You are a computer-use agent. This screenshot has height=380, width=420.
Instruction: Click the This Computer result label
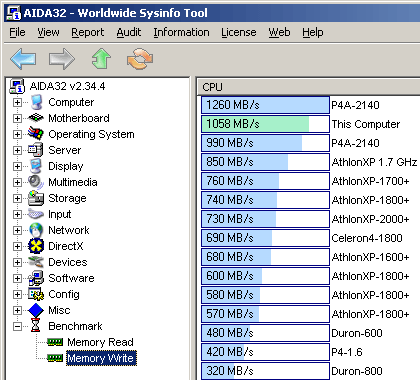click(366, 124)
